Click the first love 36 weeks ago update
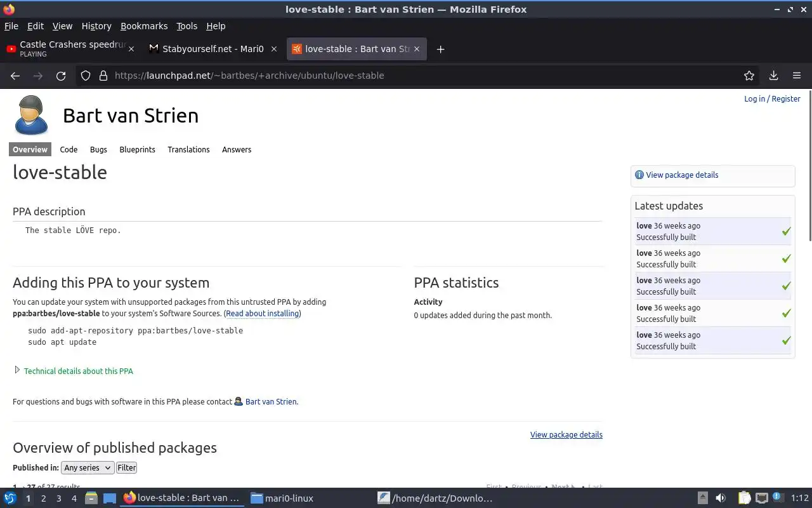The width and height of the screenshot is (812, 508). click(713, 231)
